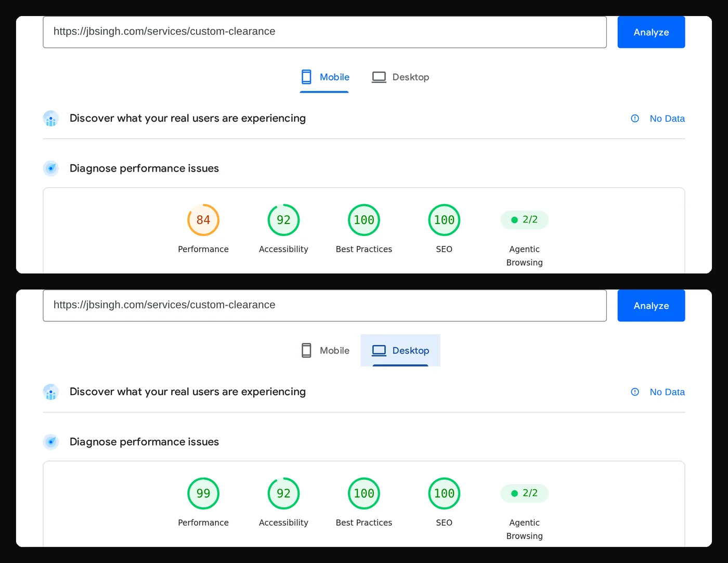Click the SEO label in the top panel
This screenshot has width=728, height=563.
[x=444, y=249]
